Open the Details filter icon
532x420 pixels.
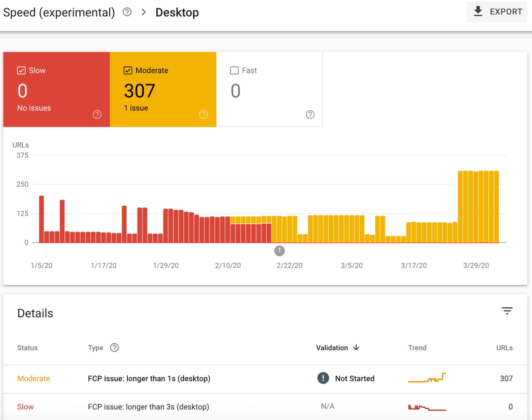[x=507, y=311]
